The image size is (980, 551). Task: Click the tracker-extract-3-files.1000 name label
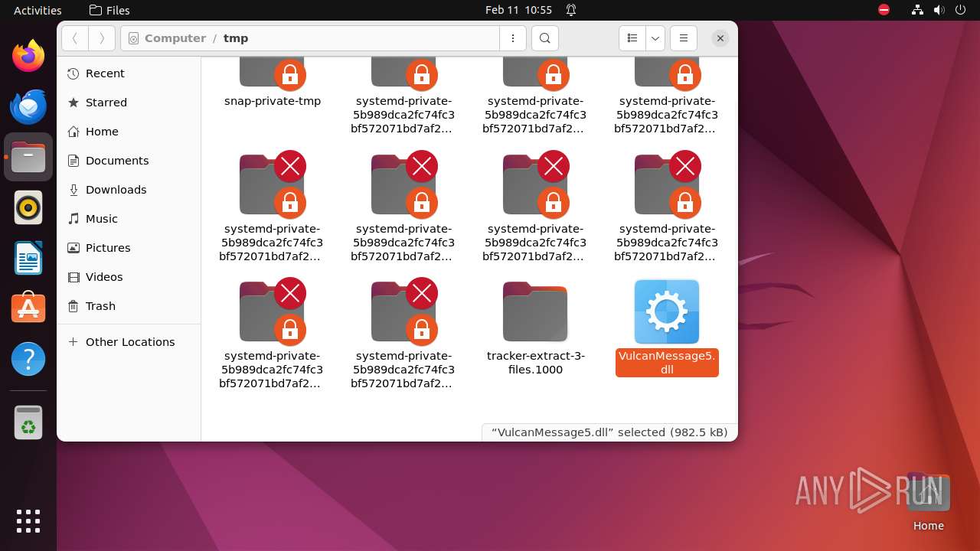pos(536,363)
